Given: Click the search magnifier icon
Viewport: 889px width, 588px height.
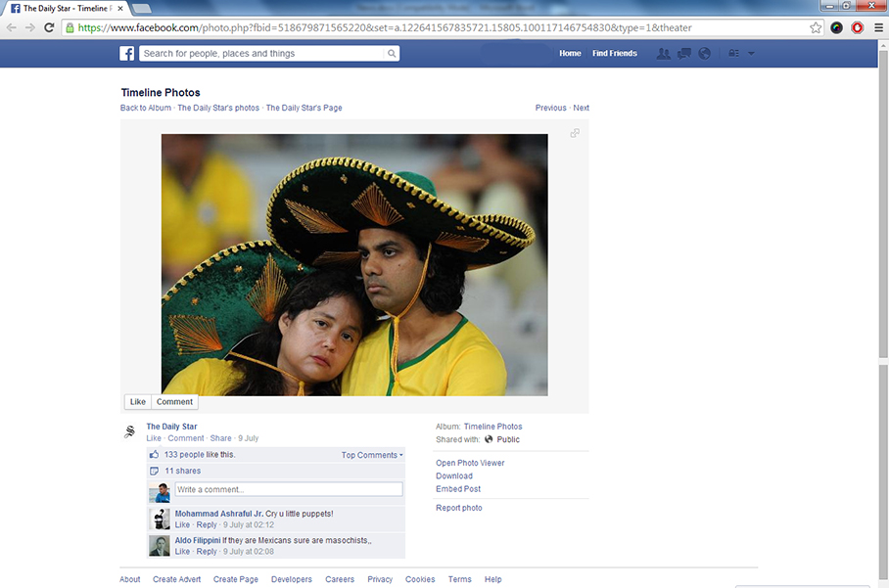Looking at the screenshot, I should 392,53.
